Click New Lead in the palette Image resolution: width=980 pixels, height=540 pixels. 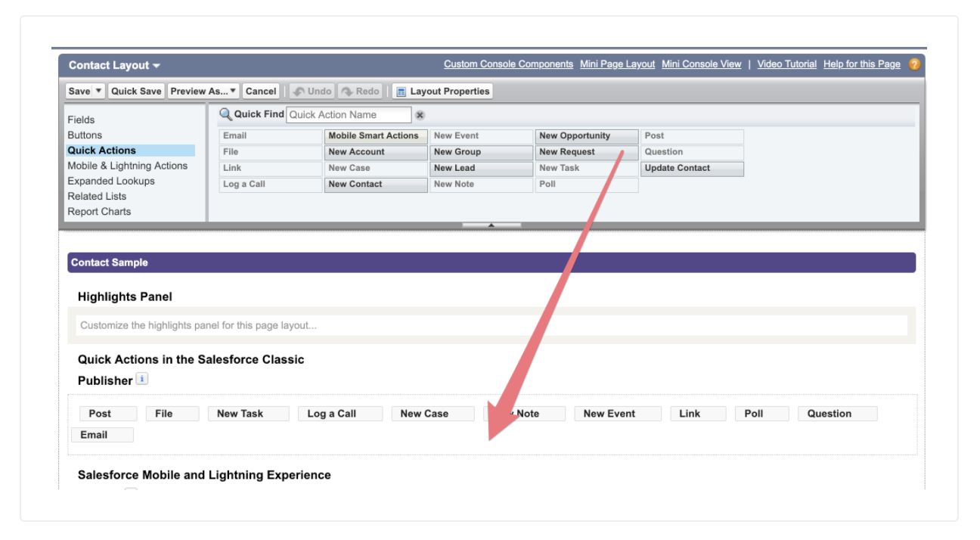[482, 169]
